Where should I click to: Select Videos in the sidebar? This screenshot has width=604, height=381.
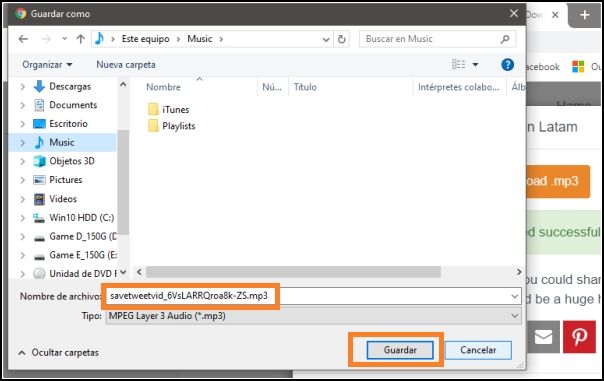(x=63, y=199)
